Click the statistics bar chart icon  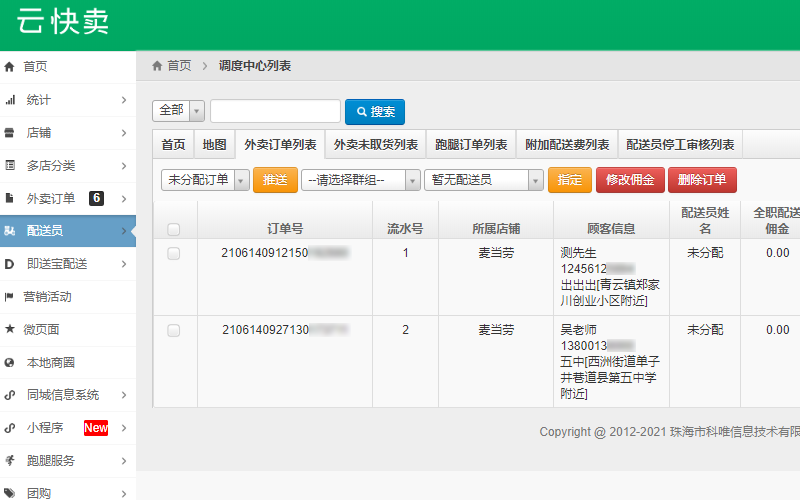[x=10, y=100]
